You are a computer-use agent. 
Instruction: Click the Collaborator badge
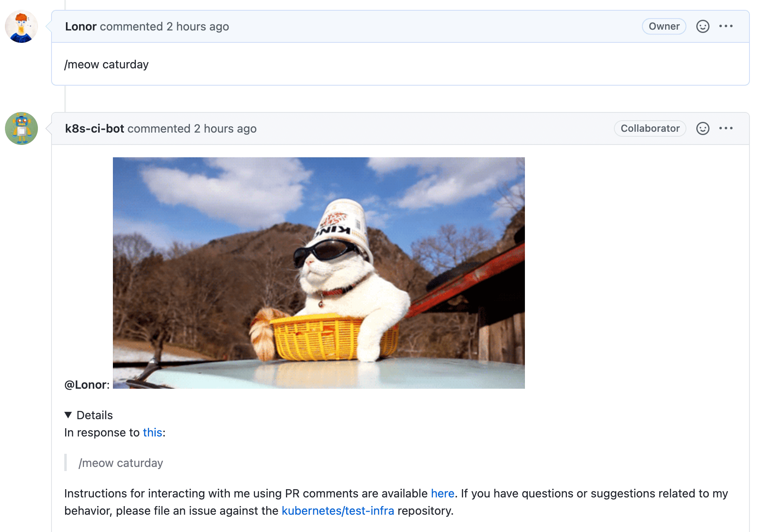(x=650, y=128)
